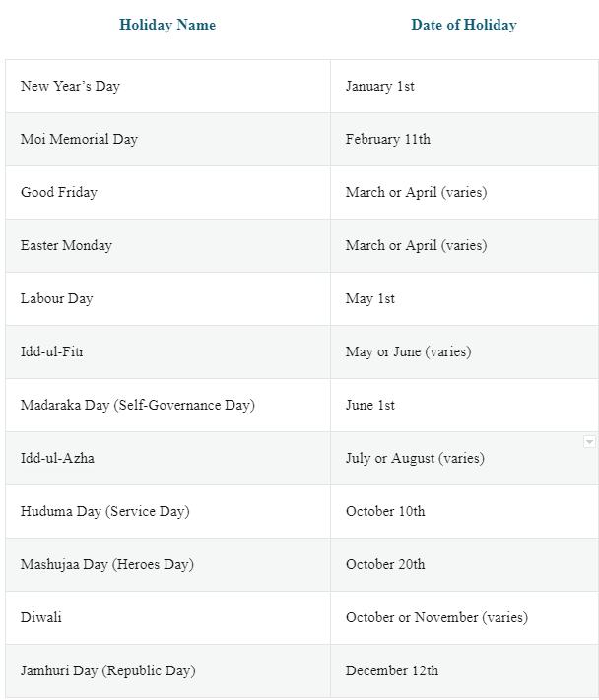Click the Idd-ul-Fitr holiday name

click(52, 351)
